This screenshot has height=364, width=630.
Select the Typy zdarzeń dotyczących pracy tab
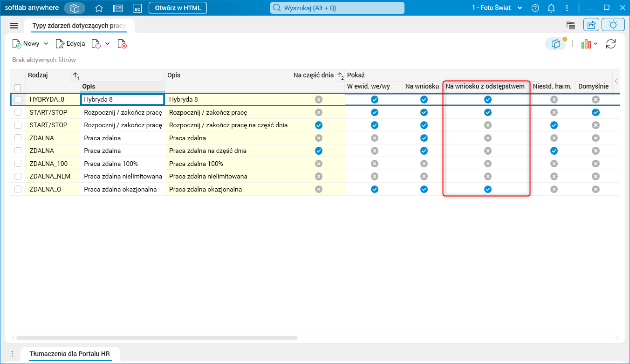(79, 26)
